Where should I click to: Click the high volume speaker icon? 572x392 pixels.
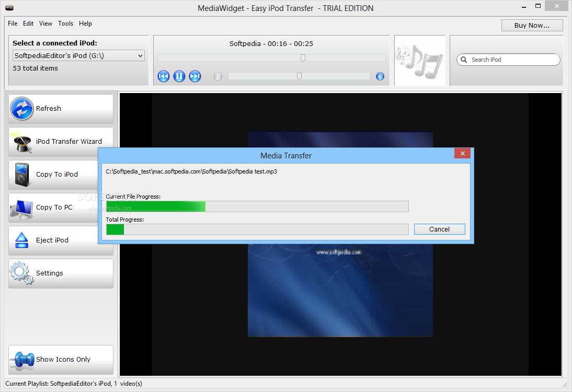click(x=380, y=76)
